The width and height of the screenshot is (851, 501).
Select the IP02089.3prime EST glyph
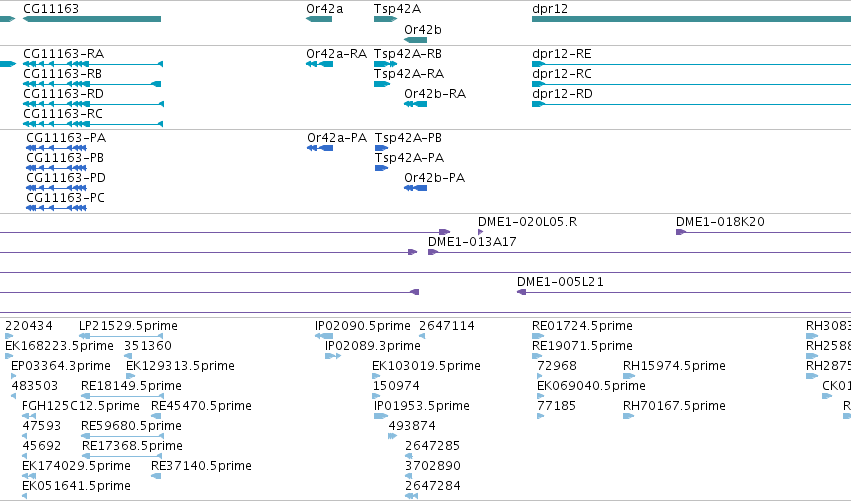(x=333, y=356)
